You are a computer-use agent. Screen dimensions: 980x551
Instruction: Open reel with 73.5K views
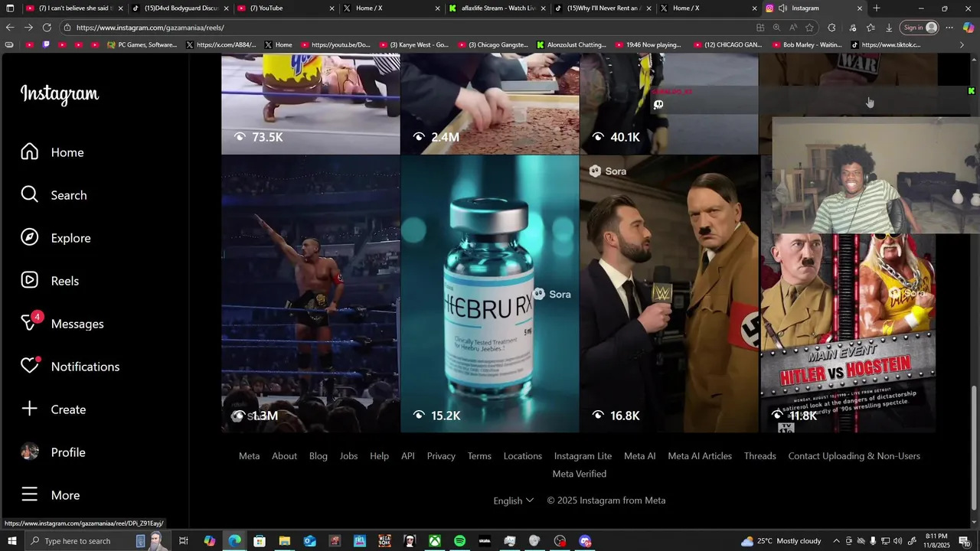pos(310,104)
